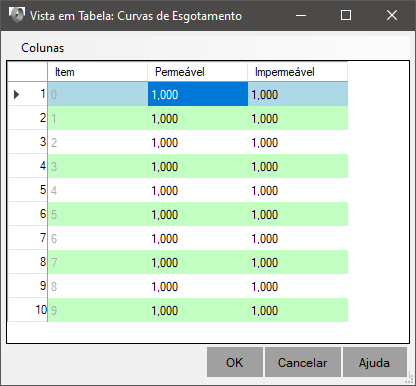Select Impermeável cell in row 4
The width and height of the screenshot is (416, 386).
298,166
